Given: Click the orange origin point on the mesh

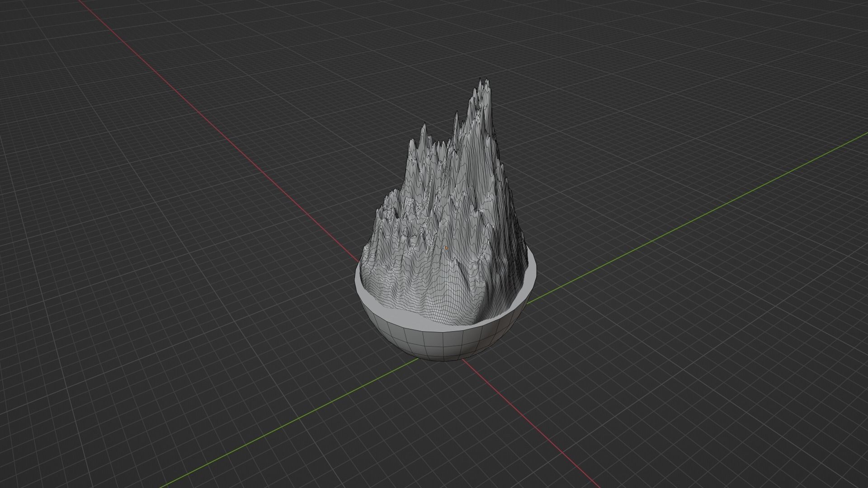Looking at the screenshot, I should click(x=446, y=248).
